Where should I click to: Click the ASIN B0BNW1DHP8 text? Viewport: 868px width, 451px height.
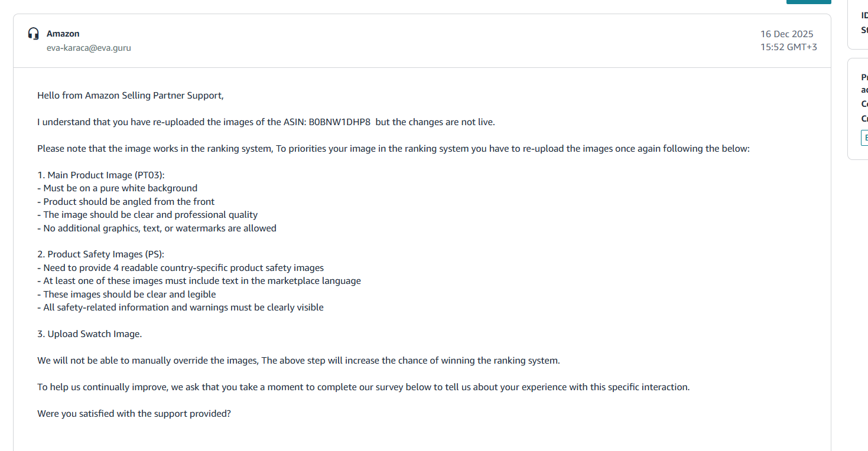339,122
